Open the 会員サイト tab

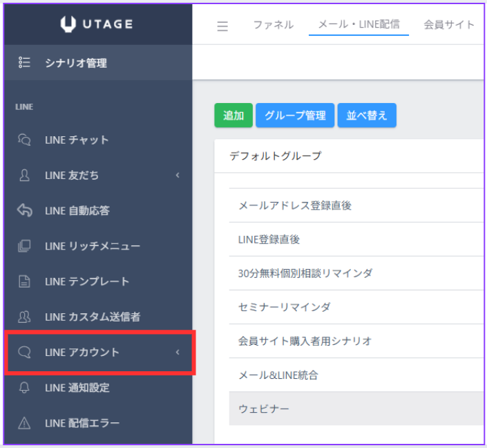point(449,25)
